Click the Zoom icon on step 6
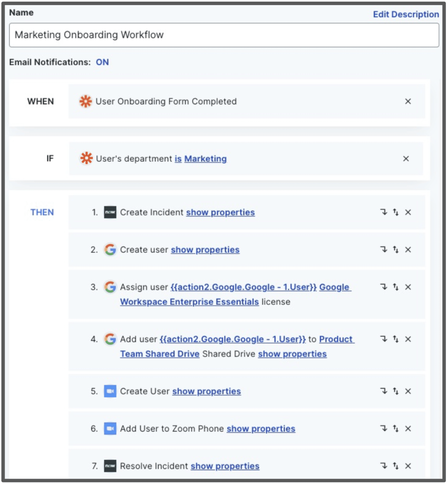Screen dimensions: 448x484 click(x=110, y=429)
